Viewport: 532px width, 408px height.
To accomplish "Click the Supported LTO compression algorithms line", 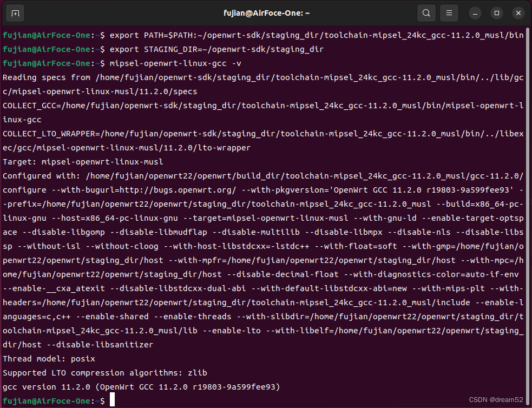I will [106, 372].
